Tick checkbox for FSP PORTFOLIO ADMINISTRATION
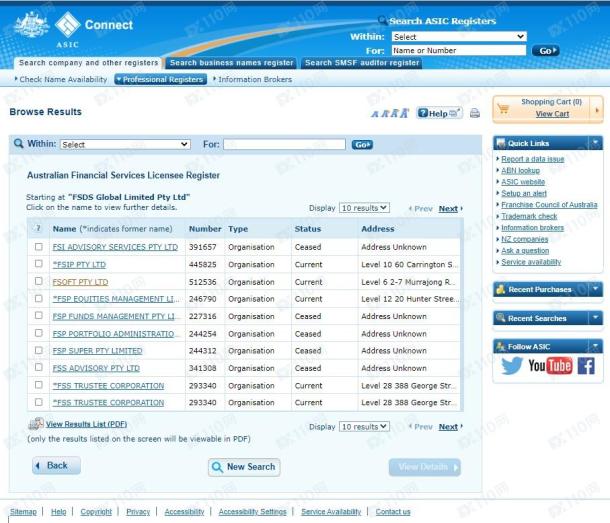The width and height of the screenshot is (610, 523). point(39,333)
